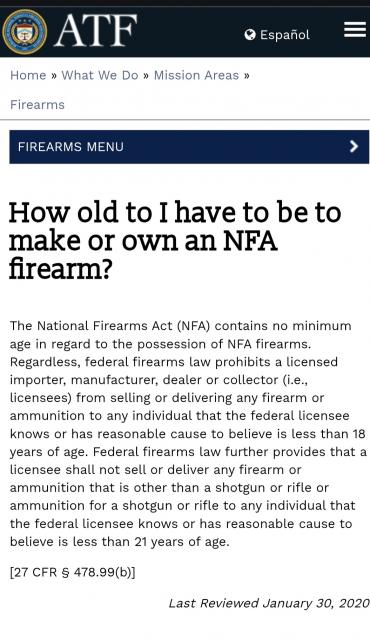Click the first paragraph about National Firearms Act
Image resolution: width=370 pixels, height=640 pixels.
point(188,433)
